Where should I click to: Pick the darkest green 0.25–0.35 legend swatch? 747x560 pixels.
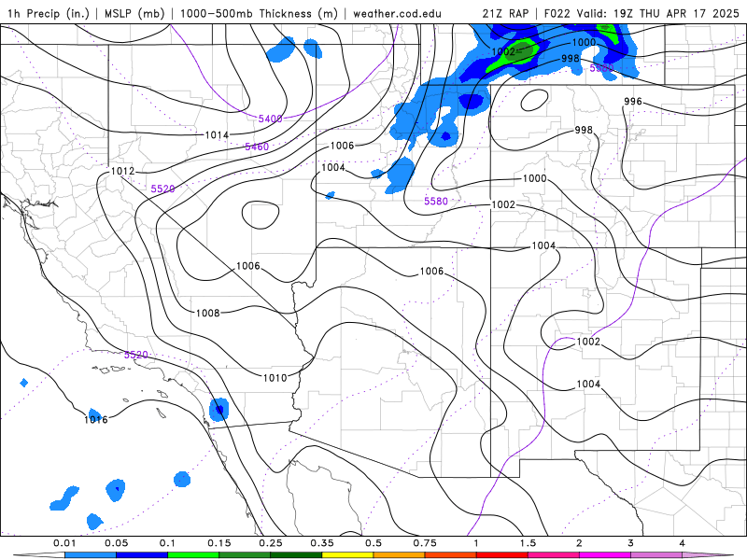click(x=296, y=555)
